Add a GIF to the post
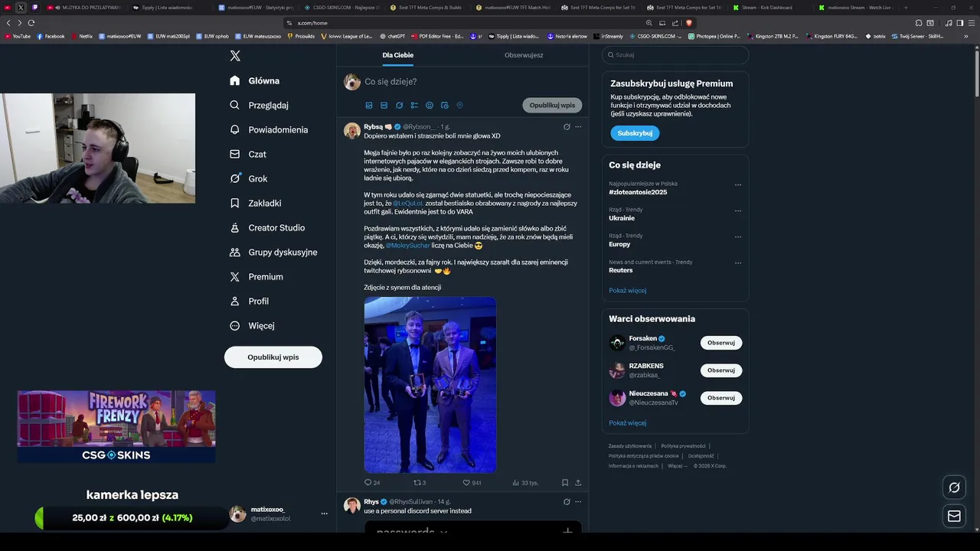980x551 pixels. [384, 106]
